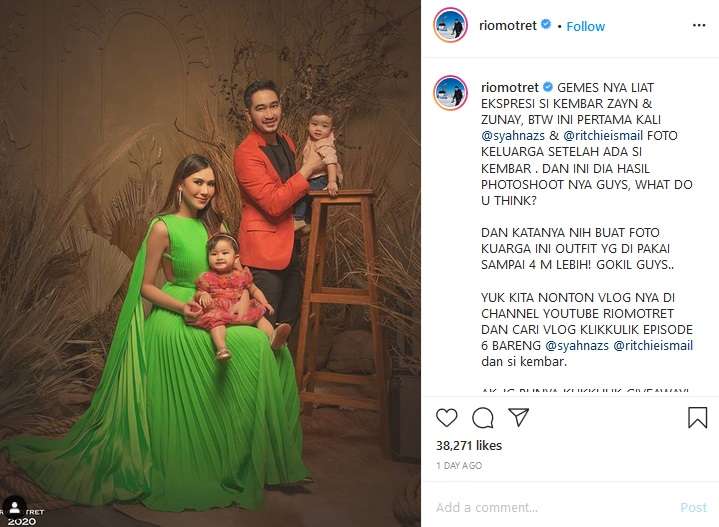Screen dimensions: 719x527
Task: Open the '1 DAY AGO' timestamp
Action: (x=459, y=466)
